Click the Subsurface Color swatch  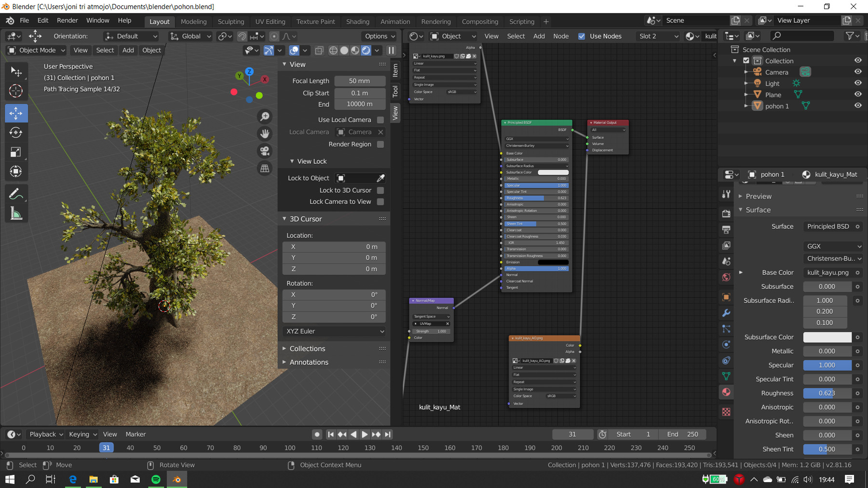827,337
